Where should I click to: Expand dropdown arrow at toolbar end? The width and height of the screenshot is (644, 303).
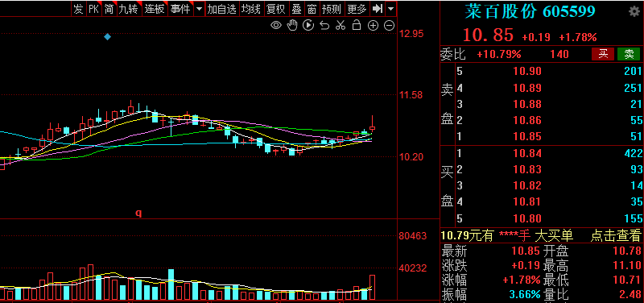tap(390, 9)
